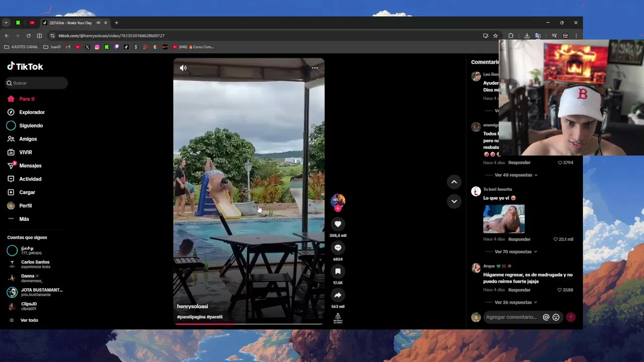Image resolution: width=644 pixels, height=362 pixels.
Task: Open AJUSTES CANAL bookmark folder
Action: coord(21,47)
